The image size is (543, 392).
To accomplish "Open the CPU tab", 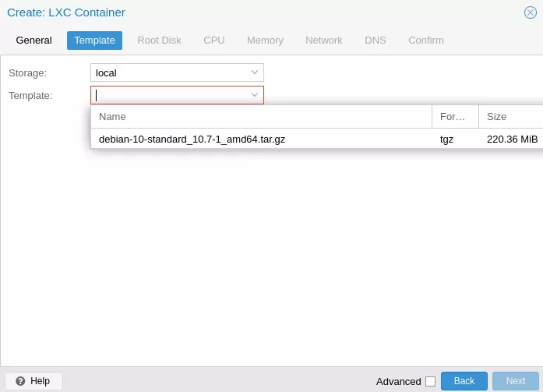I will [214, 41].
